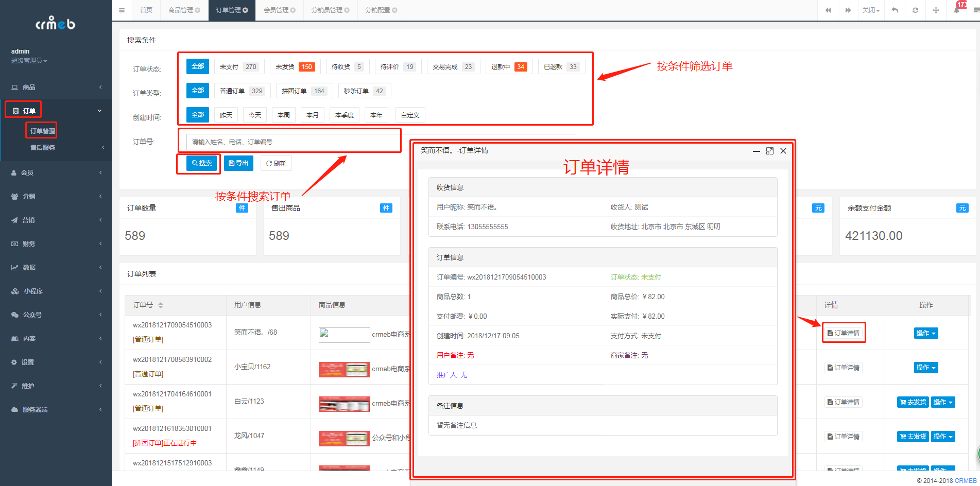Open the 超级管理员 admin dropdown
This screenshot has width=980, height=486.
click(29, 61)
